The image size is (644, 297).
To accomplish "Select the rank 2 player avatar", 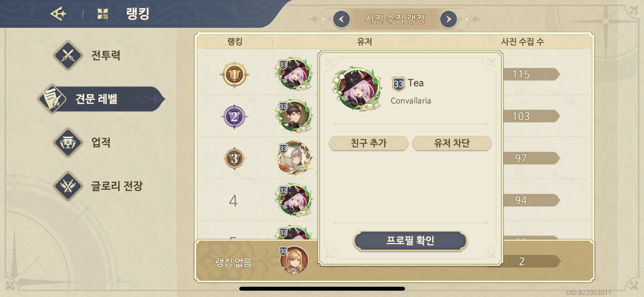I will click(294, 116).
